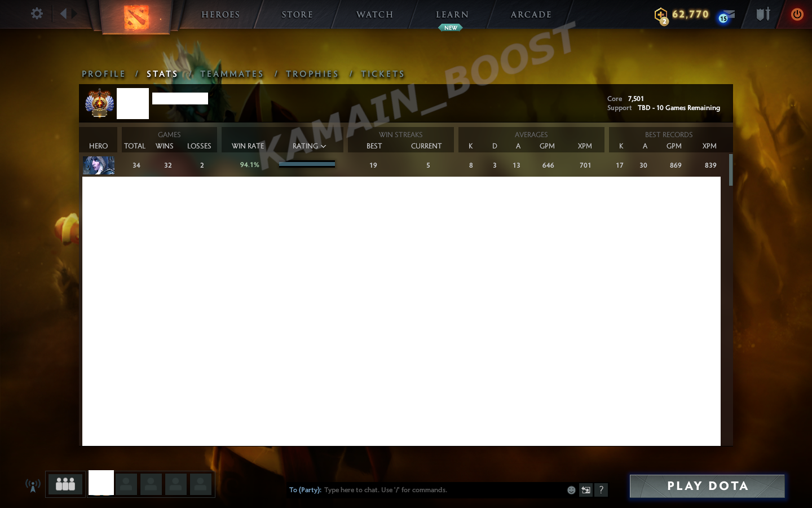Screen dimensions: 812x508
Task: Open the Arcade menu
Action: 531,15
